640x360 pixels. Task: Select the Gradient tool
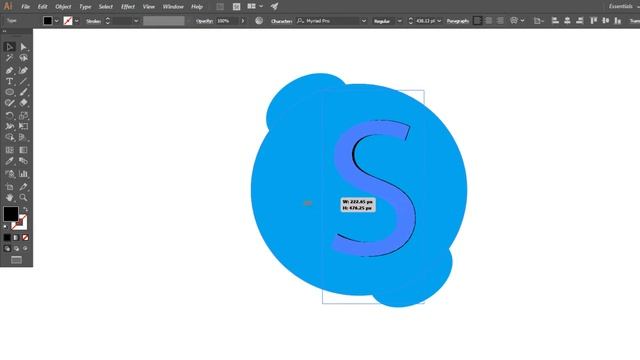(23, 150)
